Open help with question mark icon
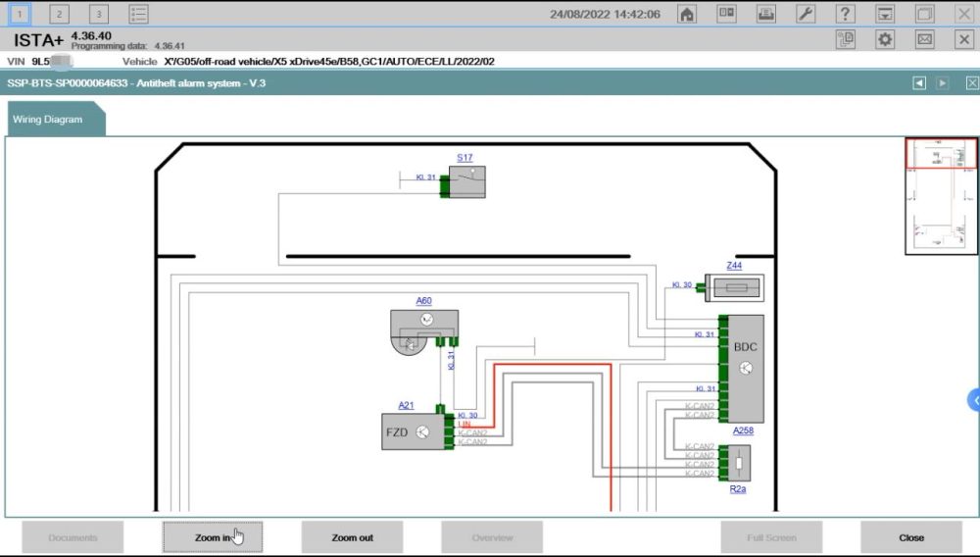Screen dimensions: 980x557 point(845,14)
